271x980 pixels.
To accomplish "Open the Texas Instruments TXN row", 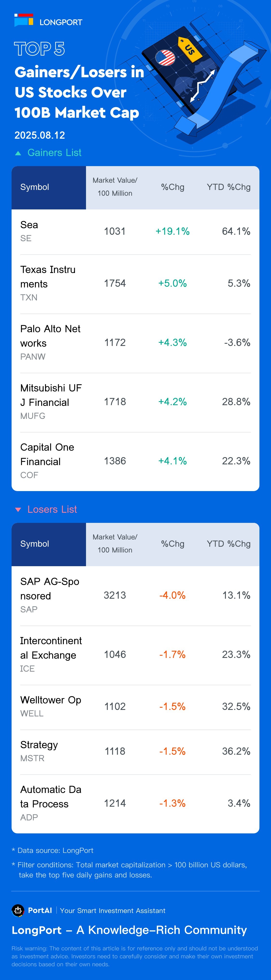I will (135, 283).
